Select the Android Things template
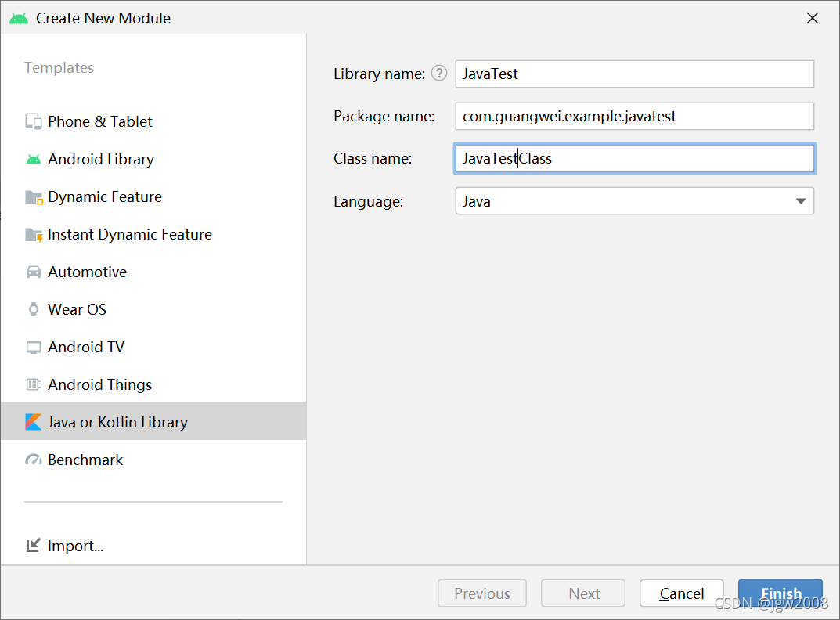The width and height of the screenshot is (840, 620). pyautogui.click(x=99, y=384)
